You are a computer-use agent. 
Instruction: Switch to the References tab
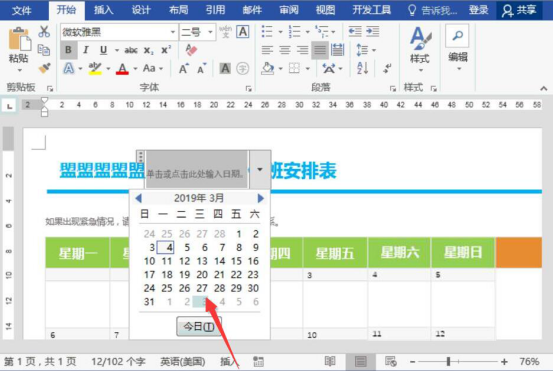tap(215, 10)
